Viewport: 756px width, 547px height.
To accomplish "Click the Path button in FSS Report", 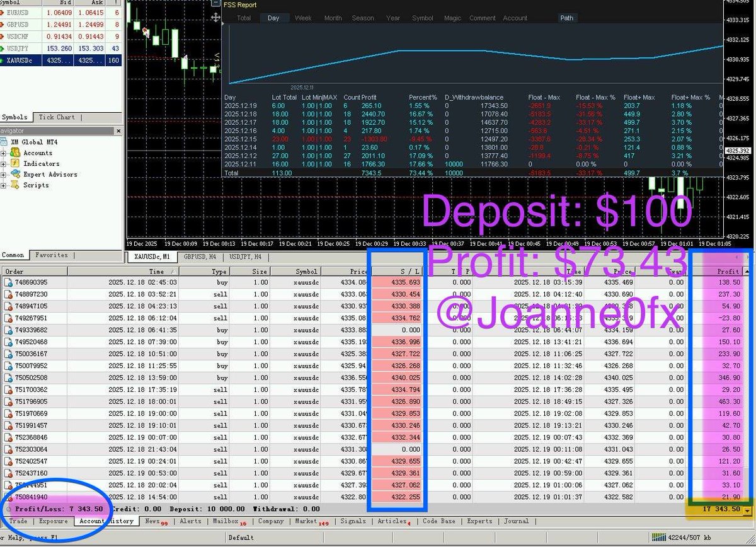I will click(567, 18).
